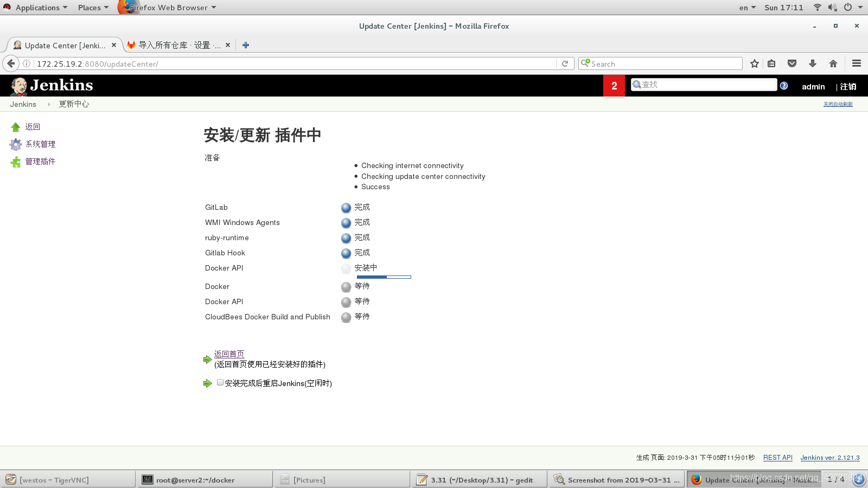Click the pending ball for CloudBees Docker
Viewport: 868px width, 488px height.
pyautogui.click(x=346, y=317)
